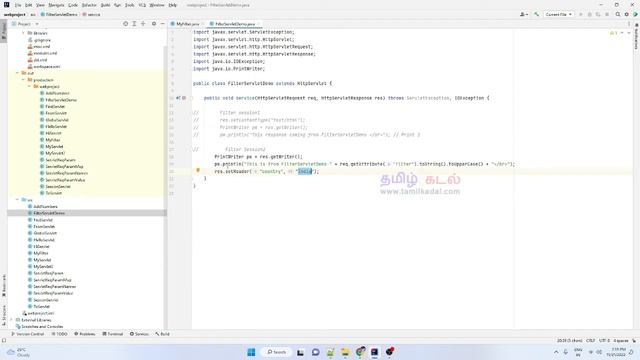Open the View menu
Viewport: 640px width, 360px height.
click(40, 5)
